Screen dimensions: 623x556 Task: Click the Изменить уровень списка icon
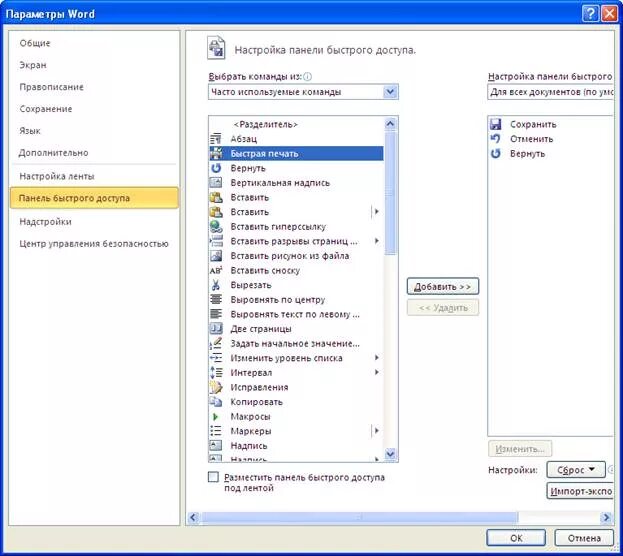[x=216, y=358]
